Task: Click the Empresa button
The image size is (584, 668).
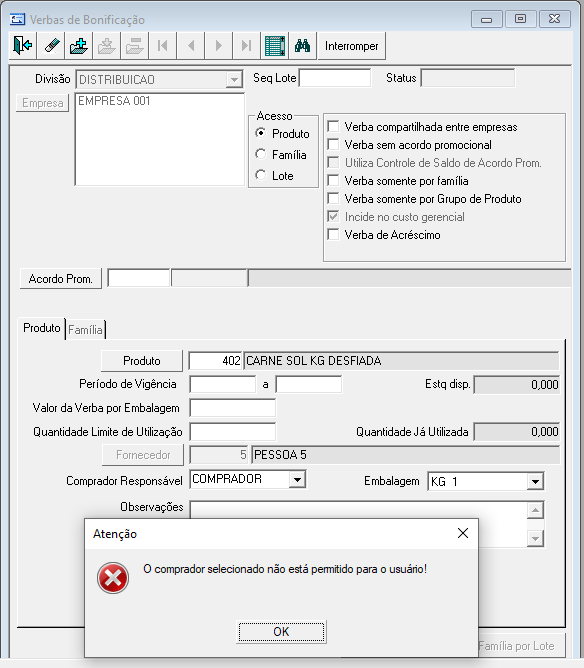Action: click(x=43, y=103)
